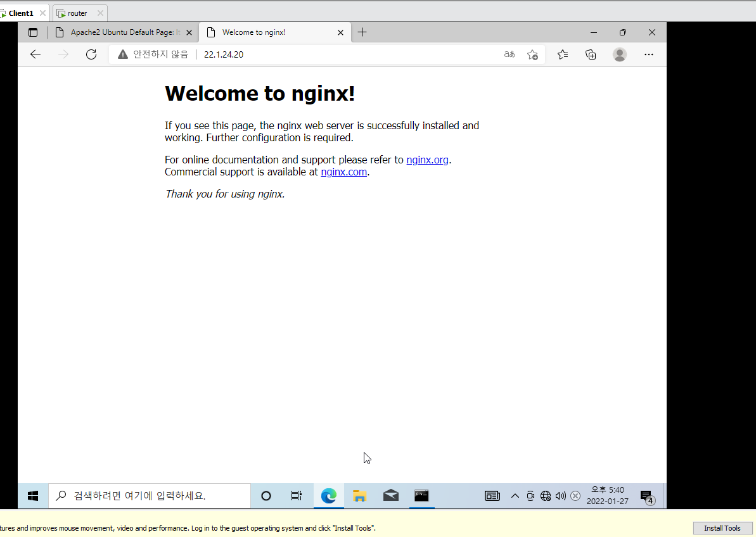Click the forward navigation arrow
756x537 pixels.
pos(63,54)
